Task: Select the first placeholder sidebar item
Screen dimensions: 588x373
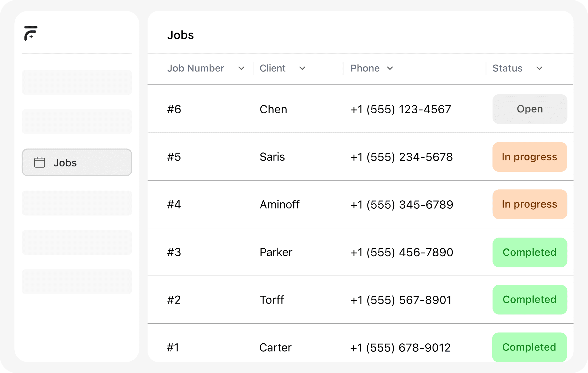Action: (77, 82)
